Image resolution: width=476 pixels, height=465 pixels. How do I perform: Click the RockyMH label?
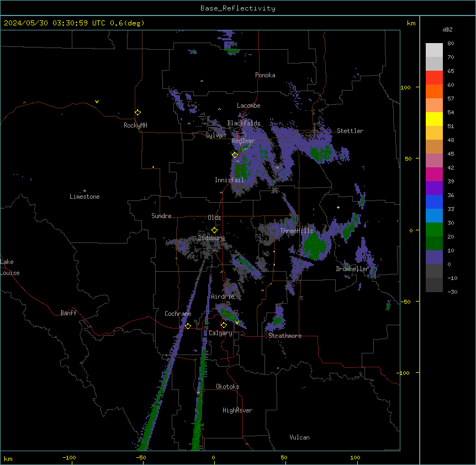tap(135, 125)
